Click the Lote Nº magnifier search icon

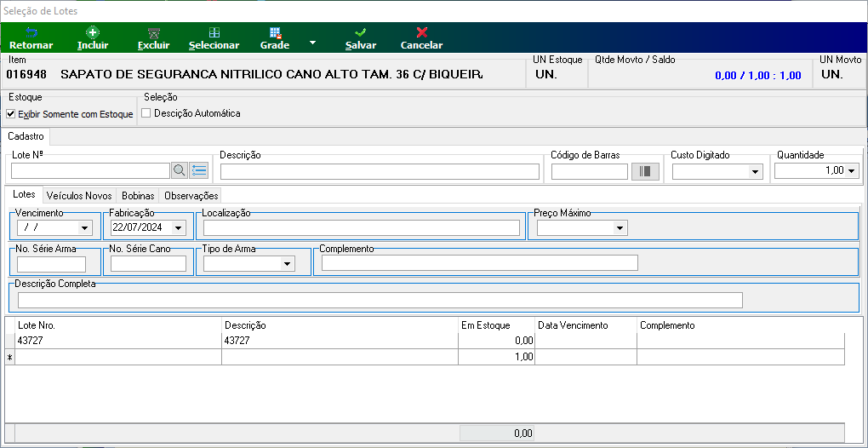point(179,170)
